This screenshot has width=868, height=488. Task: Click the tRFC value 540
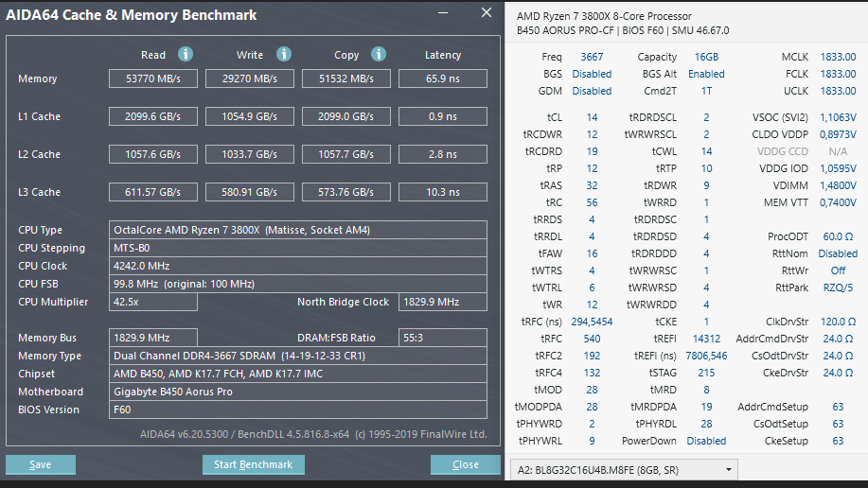point(592,339)
